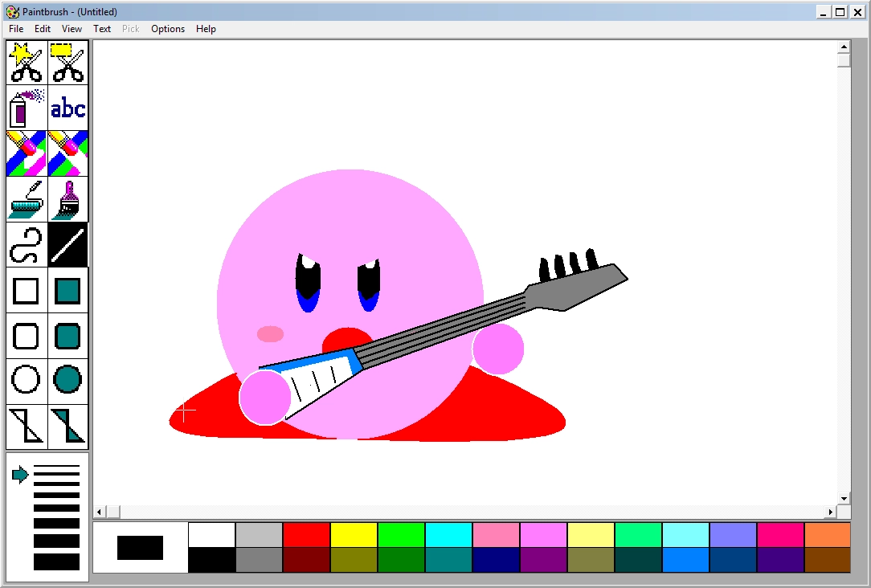Click the current foreground color indicator box
Screen dimensions: 871x588
pos(140,548)
